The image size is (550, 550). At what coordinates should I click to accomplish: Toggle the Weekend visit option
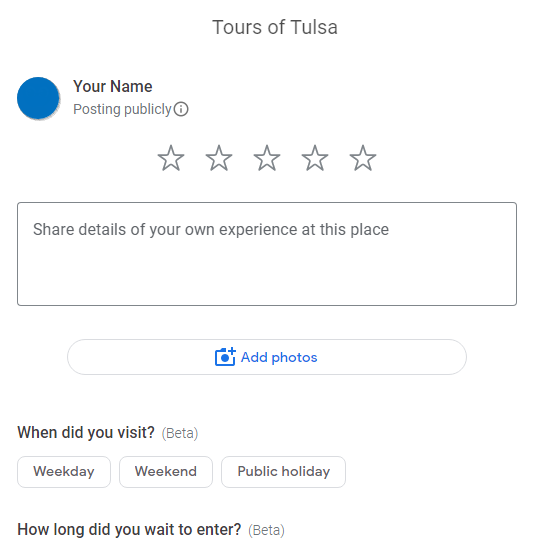166,472
